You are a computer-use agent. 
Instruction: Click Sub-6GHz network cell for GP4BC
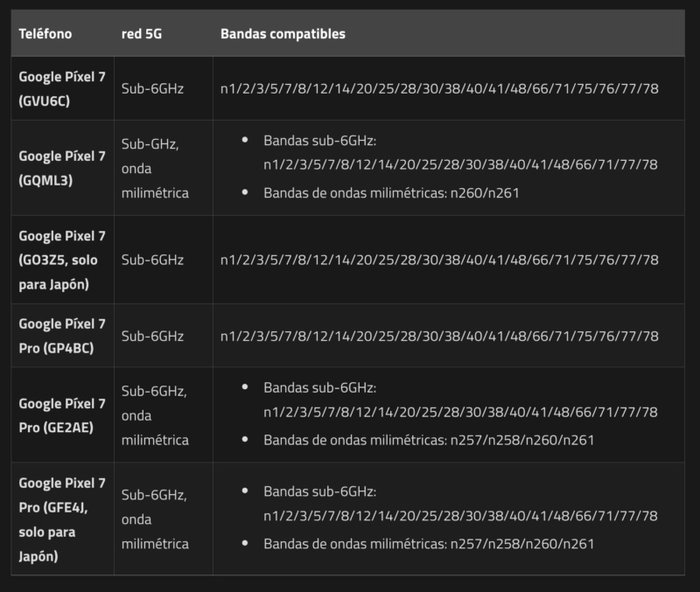(x=152, y=336)
